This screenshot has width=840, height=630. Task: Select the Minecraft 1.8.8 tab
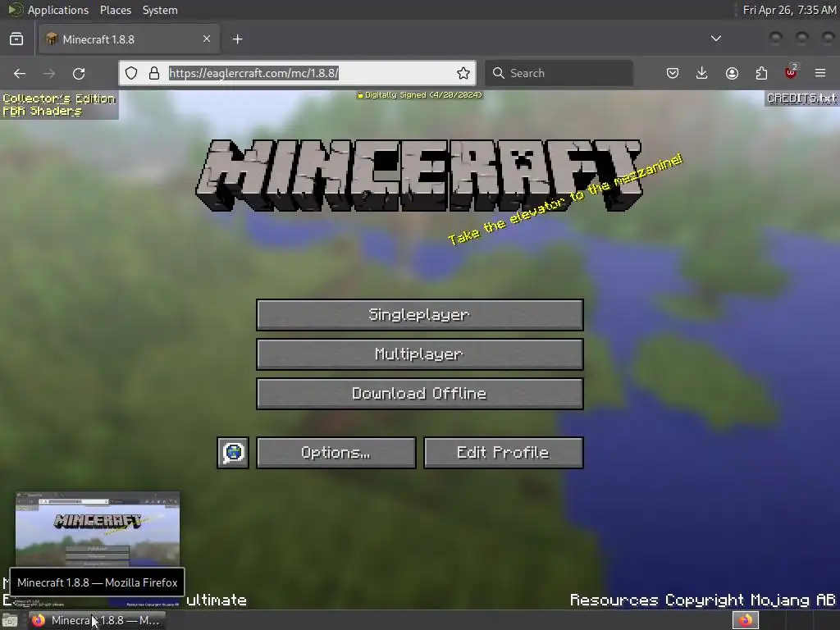[129, 39]
